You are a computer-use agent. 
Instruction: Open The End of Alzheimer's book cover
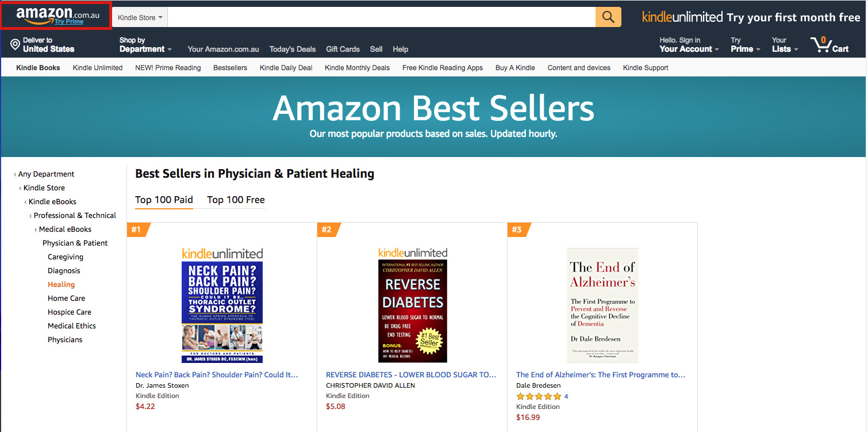602,305
